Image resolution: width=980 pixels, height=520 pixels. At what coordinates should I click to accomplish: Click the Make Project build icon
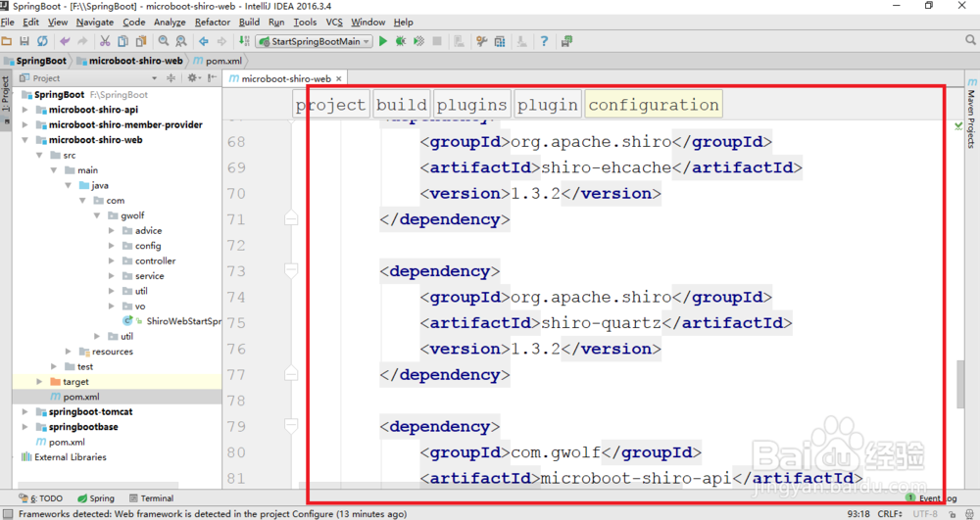(x=244, y=41)
